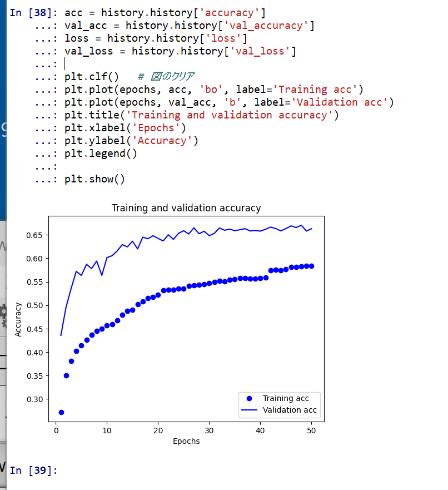
Task: Click the y-axis tick label "0.45"
Action: point(34,329)
